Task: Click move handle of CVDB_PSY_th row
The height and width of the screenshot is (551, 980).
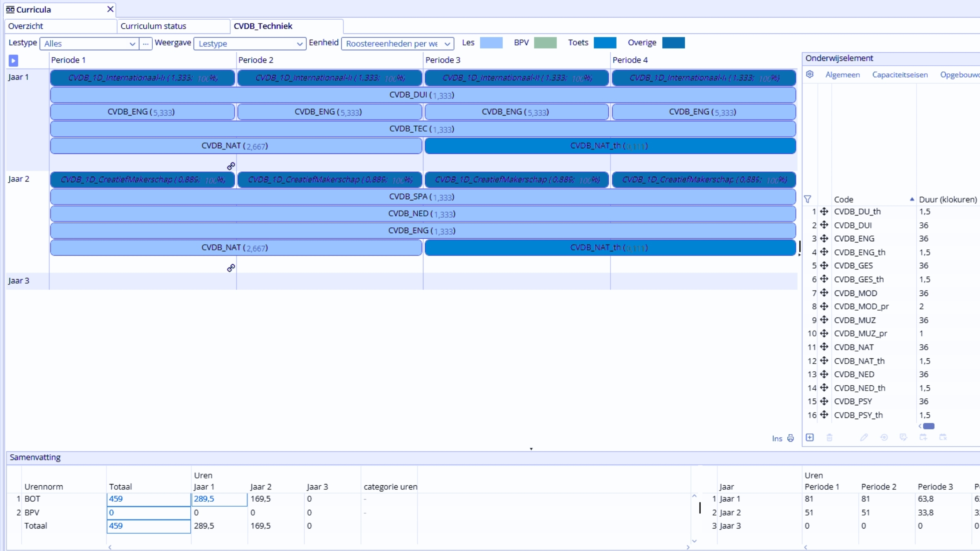Action: tap(824, 415)
